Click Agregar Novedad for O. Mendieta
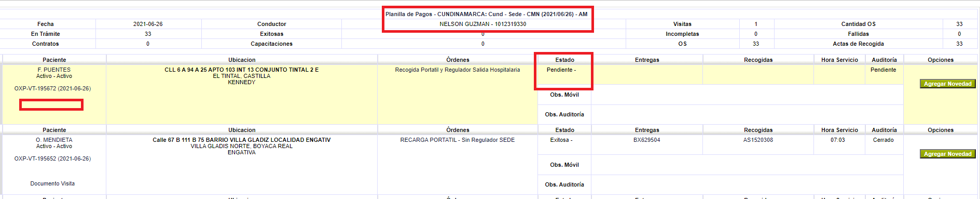Screen dimensions: 980x199 947,154
